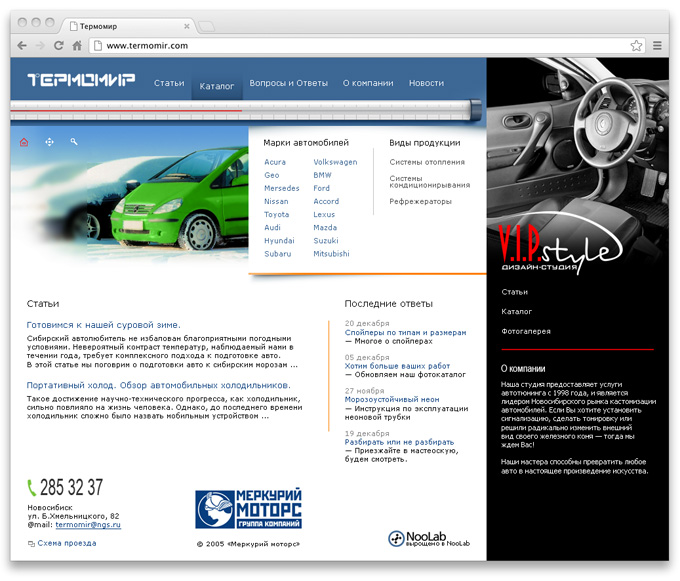
Task: Click the green car banner image
Action: tap(129, 195)
